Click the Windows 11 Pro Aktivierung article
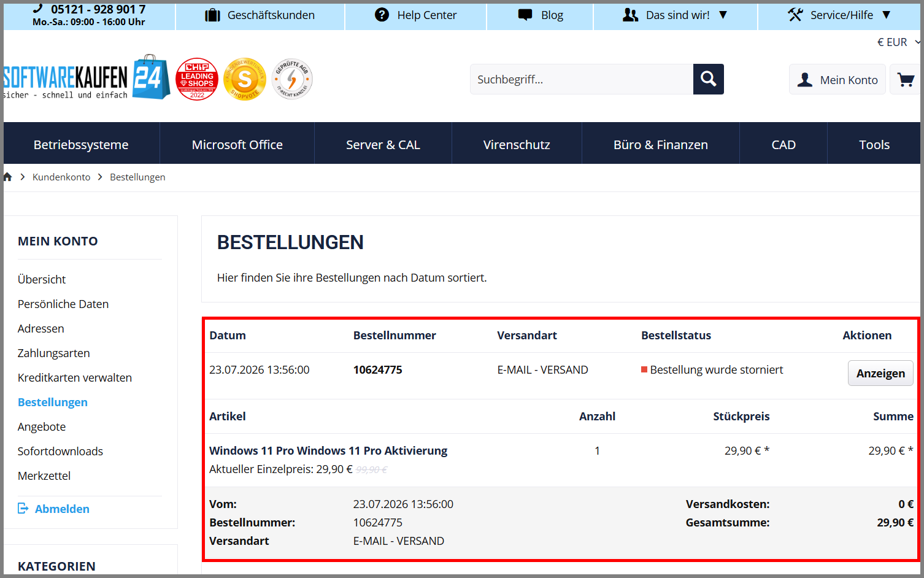This screenshot has height=578, width=924. [x=328, y=450]
